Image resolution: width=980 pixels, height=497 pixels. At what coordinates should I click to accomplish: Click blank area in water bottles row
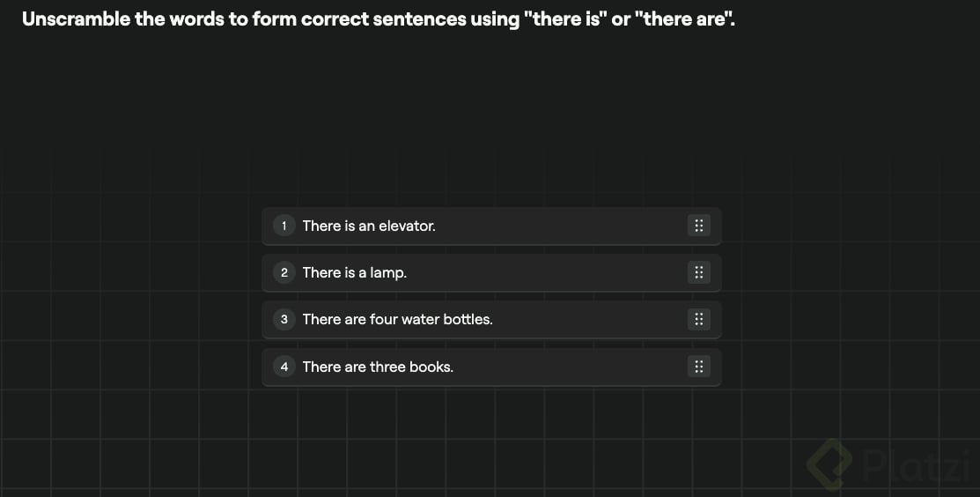[x=590, y=319]
